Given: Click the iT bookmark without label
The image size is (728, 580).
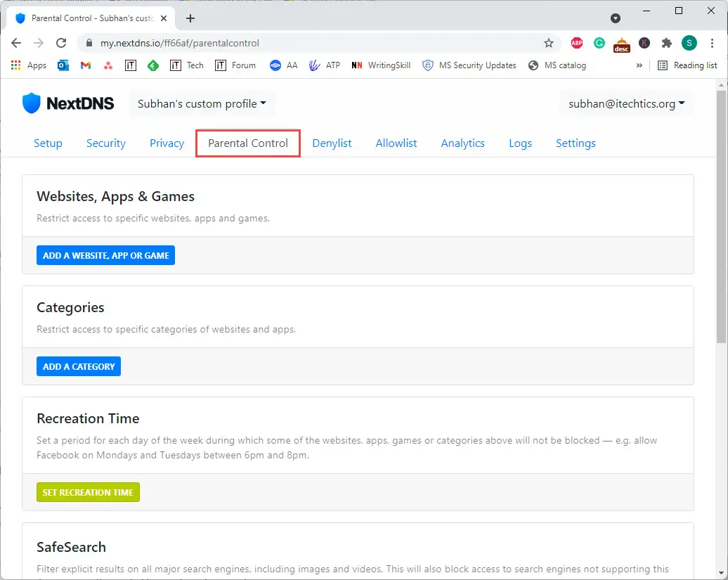Looking at the screenshot, I should tap(131, 65).
